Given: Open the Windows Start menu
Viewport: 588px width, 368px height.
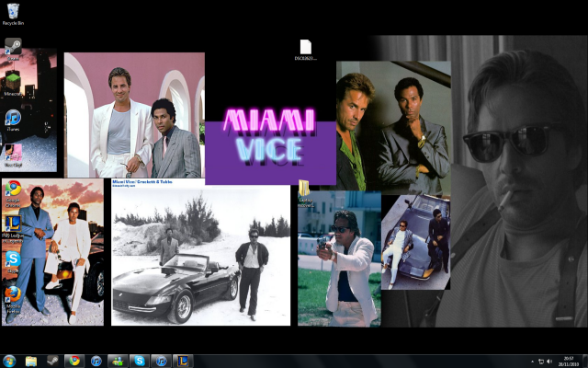Looking at the screenshot, I should coord(10,361).
